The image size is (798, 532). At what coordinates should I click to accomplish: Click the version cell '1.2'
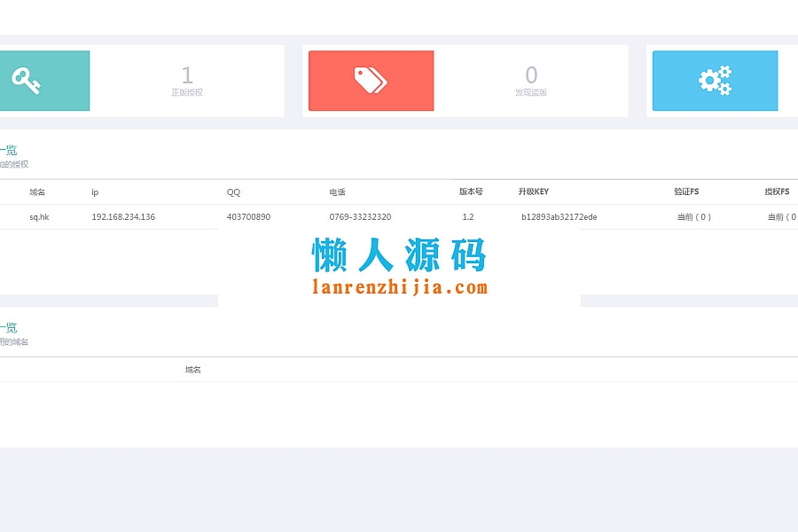point(468,217)
